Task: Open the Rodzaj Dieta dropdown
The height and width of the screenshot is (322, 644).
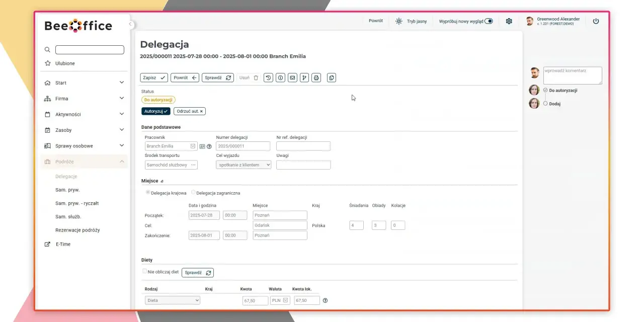Action: pos(172,300)
